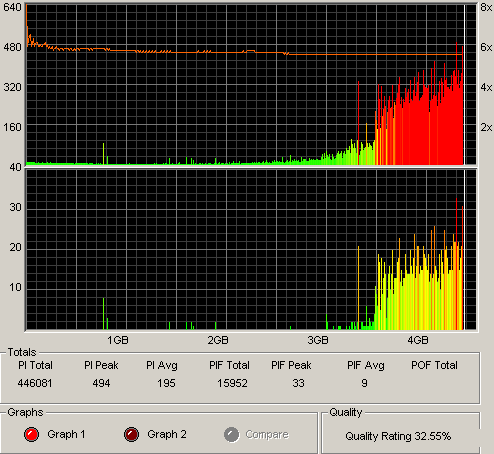Click the POF Total label

[x=434, y=365]
